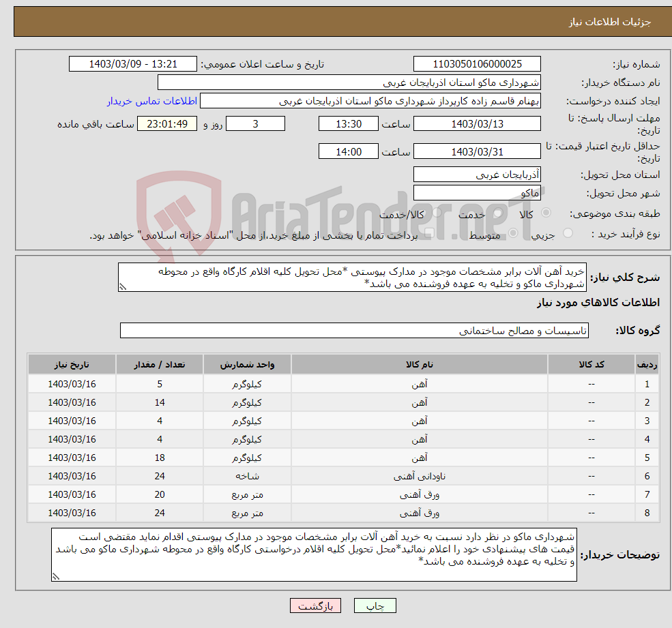
Task: Click the جزئیات اطلاعات نیاز header title
Action: (x=610, y=22)
